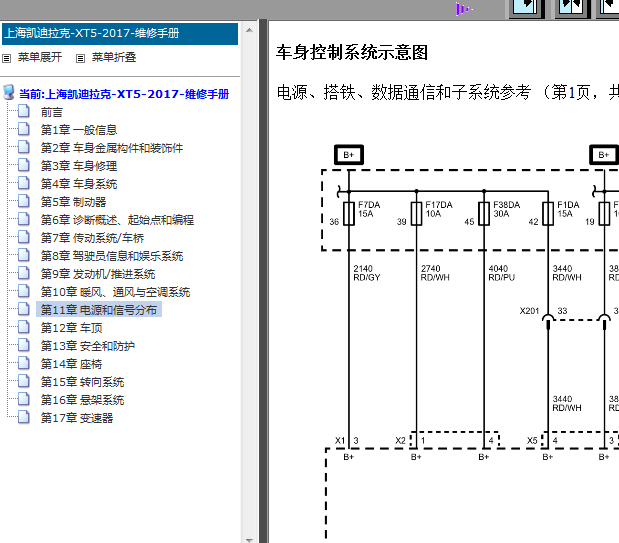Click the page icon beside 第12章
The width and height of the screenshot is (619, 543).
24,327
